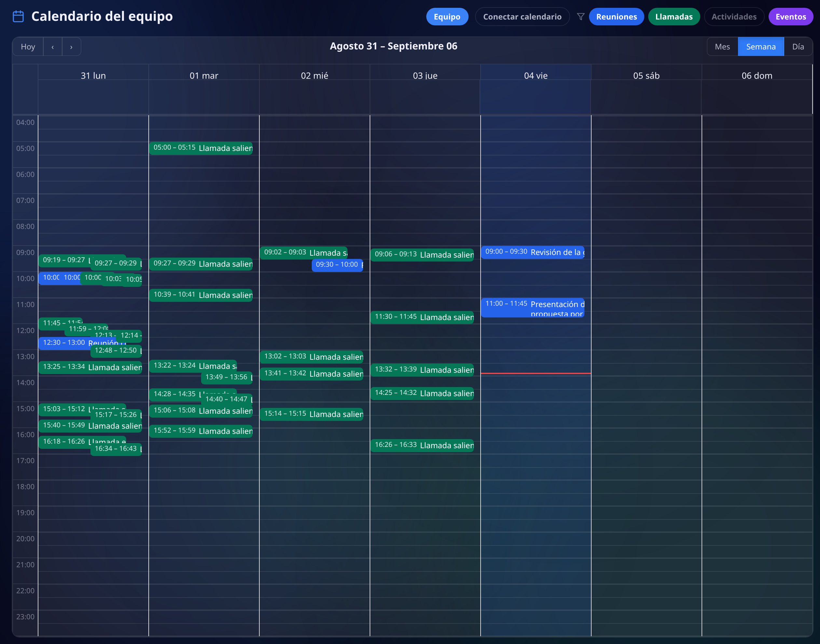This screenshot has width=820, height=644.
Task: Go to the next week
Action: tap(71, 47)
